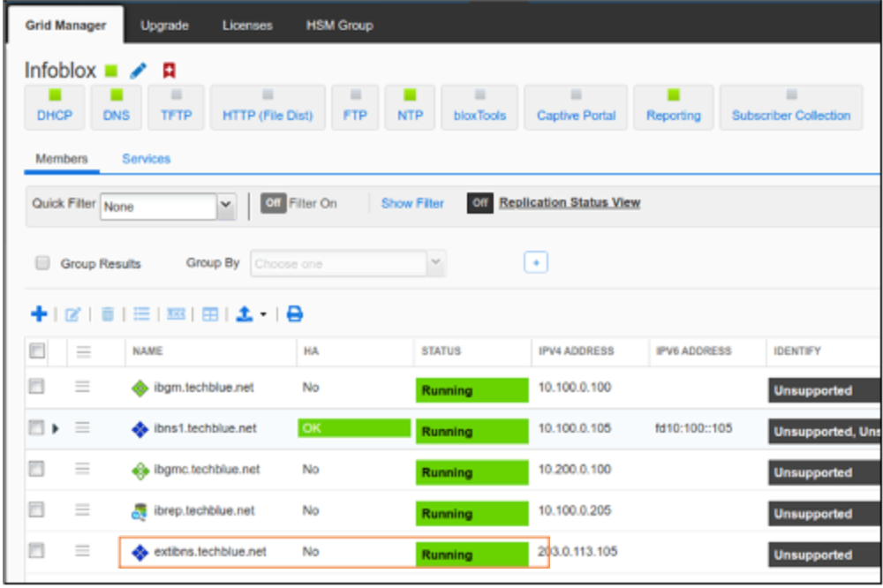883x588 pixels.
Task: Open the HTTP (File Dist) service button
Action: pyautogui.click(x=268, y=107)
